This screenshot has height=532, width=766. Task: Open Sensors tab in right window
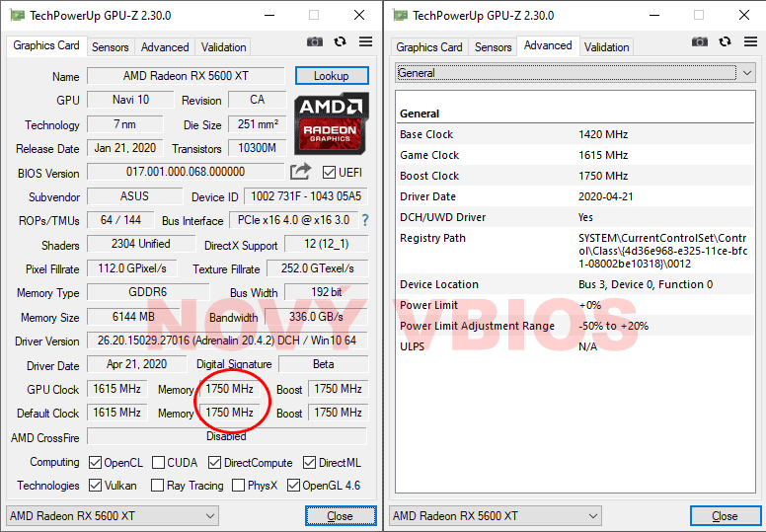point(494,47)
